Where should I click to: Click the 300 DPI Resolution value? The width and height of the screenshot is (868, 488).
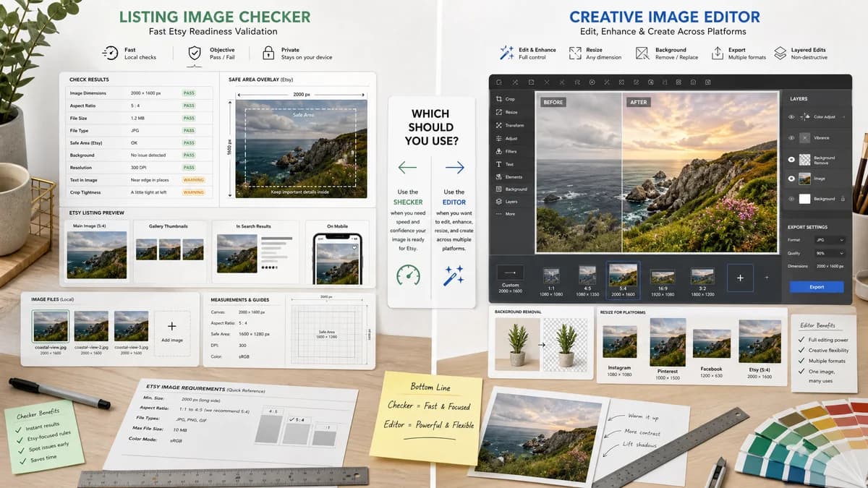138,167
